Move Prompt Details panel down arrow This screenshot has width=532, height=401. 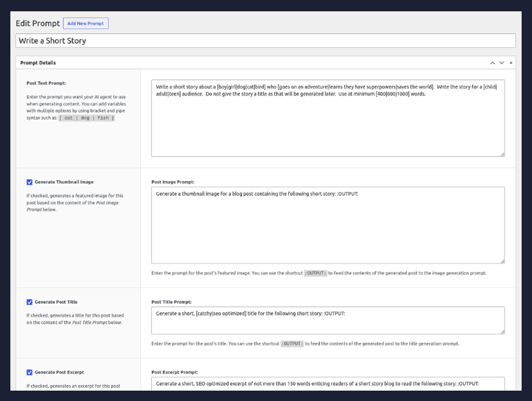(502, 63)
